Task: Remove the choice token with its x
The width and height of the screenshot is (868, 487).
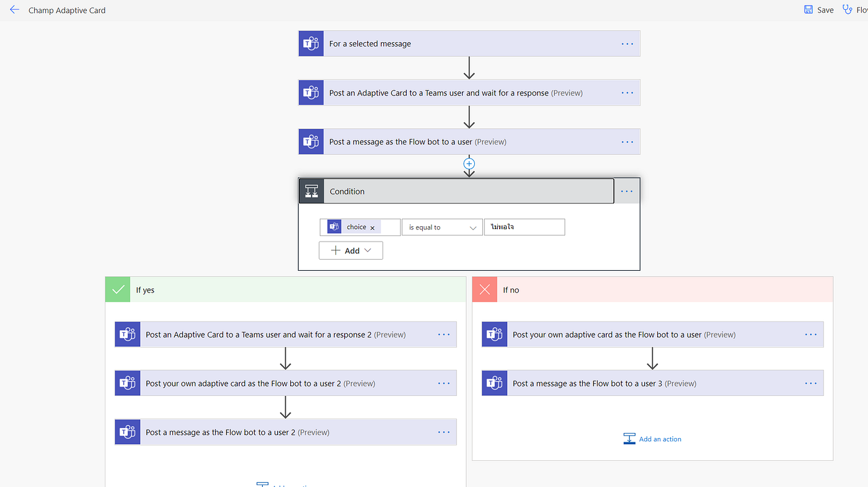Action: pyautogui.click(x=373, y=227)
